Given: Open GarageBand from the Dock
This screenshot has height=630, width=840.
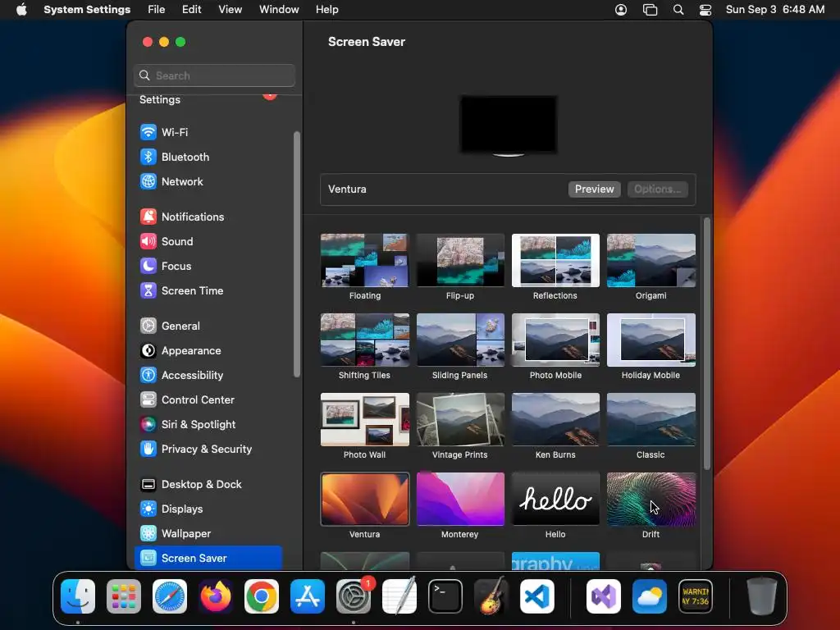Looking at the screenshot, I should 491,596.
